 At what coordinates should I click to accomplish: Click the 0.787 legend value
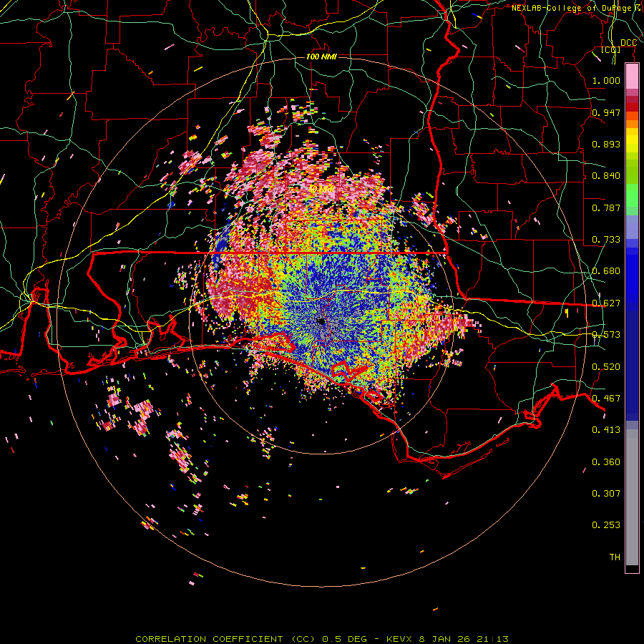pyautogui.click(x=606, y=208)
